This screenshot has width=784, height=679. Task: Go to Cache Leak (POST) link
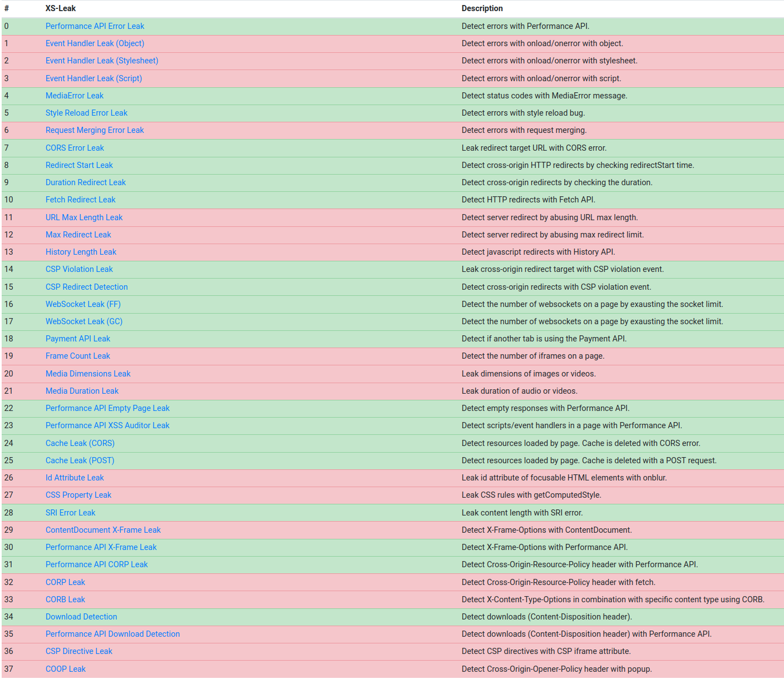click(x=80, y=460)
